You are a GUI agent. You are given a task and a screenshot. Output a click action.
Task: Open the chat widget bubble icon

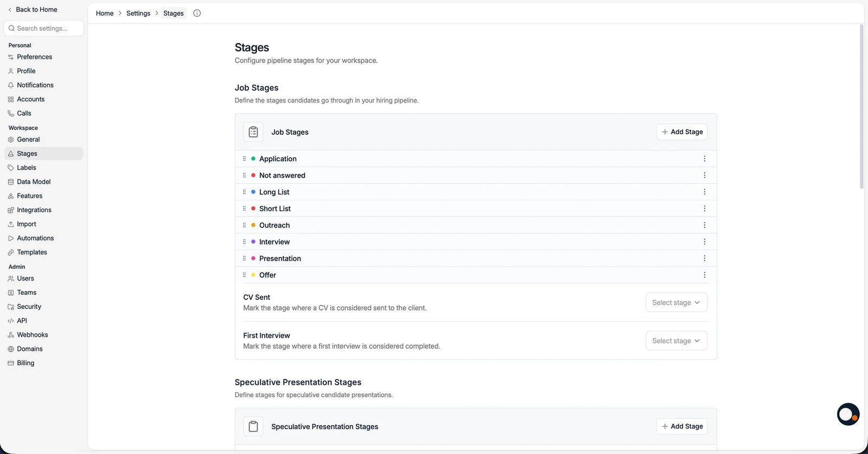point(848,414)
